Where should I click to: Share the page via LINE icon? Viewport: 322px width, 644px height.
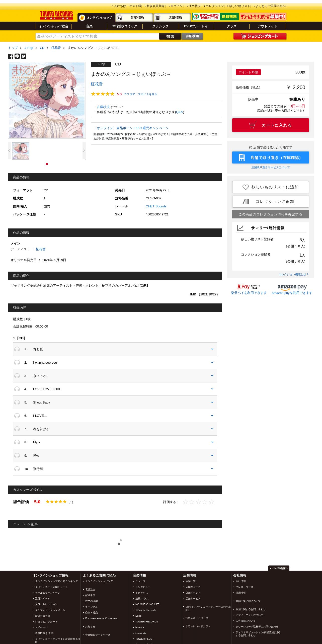point(17,56)
